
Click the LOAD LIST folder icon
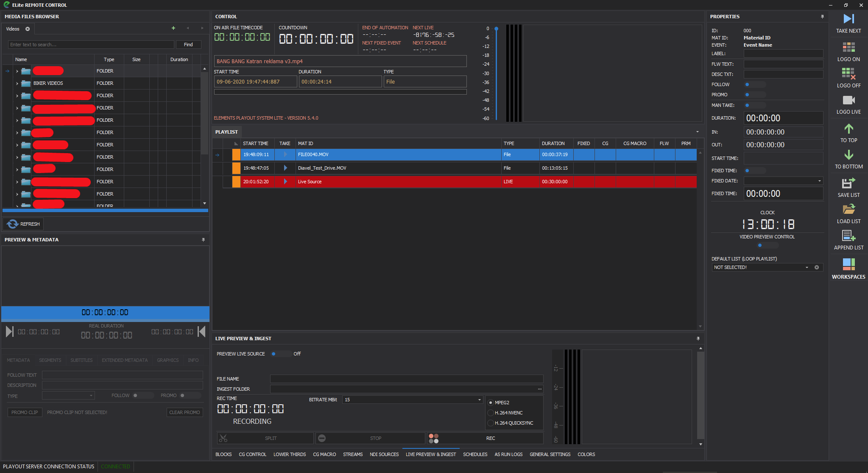coord(848,209)
